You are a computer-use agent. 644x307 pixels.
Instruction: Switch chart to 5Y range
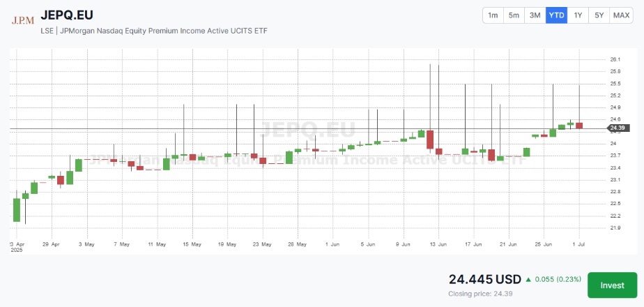click(x=599, y=15)
